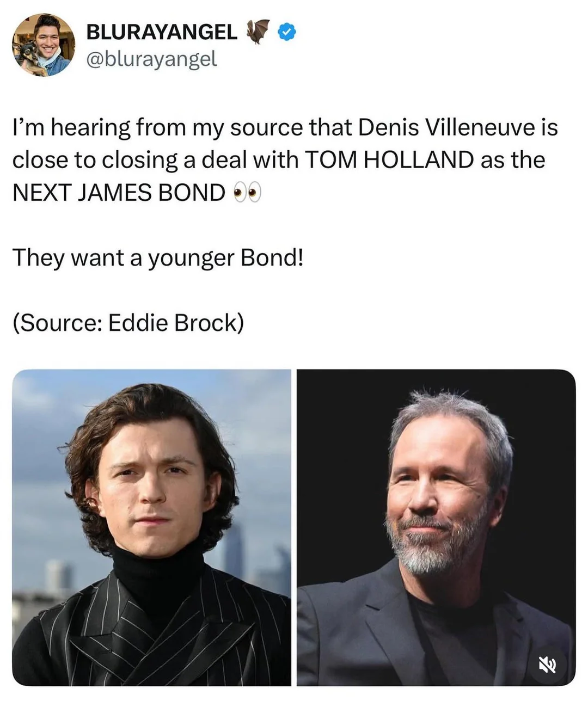Click the eyes emoji after JAMES BOND
Viewport: 588px width, 701px height.
247,193
